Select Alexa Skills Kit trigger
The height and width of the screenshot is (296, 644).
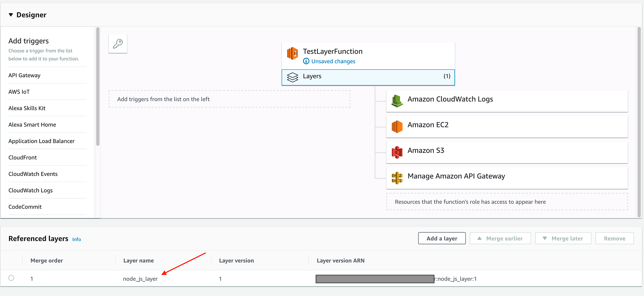[x=27, y=108]
